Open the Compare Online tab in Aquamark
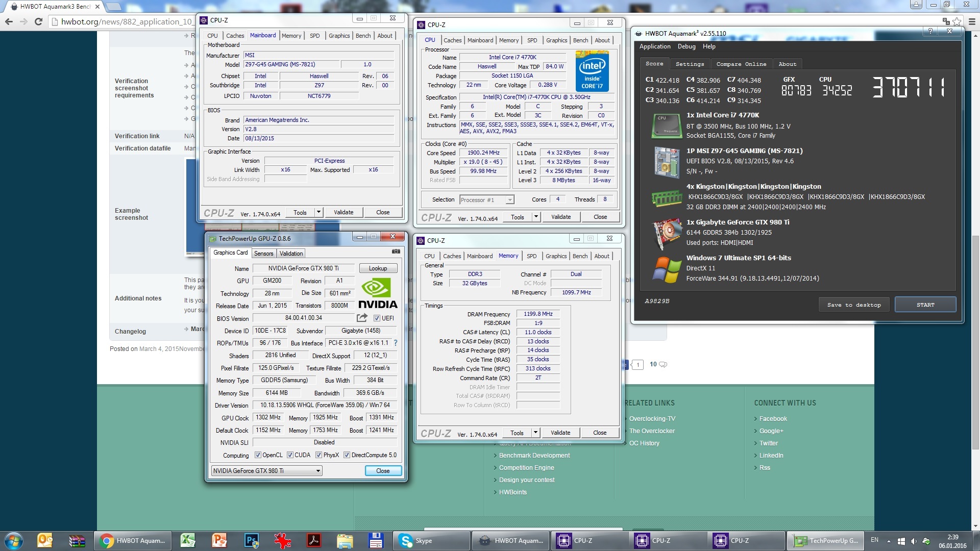 (741, 64)
